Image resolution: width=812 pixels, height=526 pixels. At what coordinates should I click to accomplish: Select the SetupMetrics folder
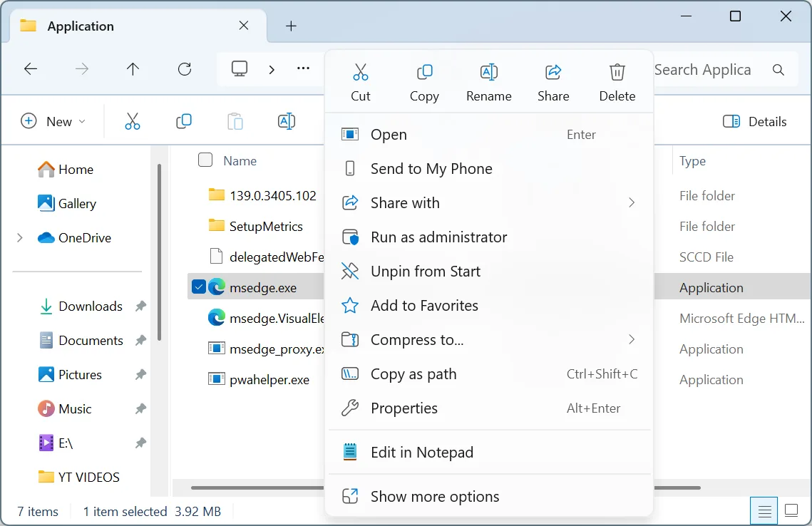(x=255, y=226)
